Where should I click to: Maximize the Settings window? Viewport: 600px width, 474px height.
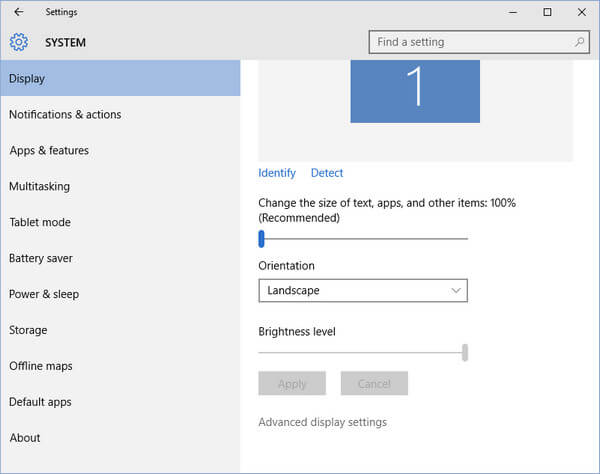(x=547, y=12)
